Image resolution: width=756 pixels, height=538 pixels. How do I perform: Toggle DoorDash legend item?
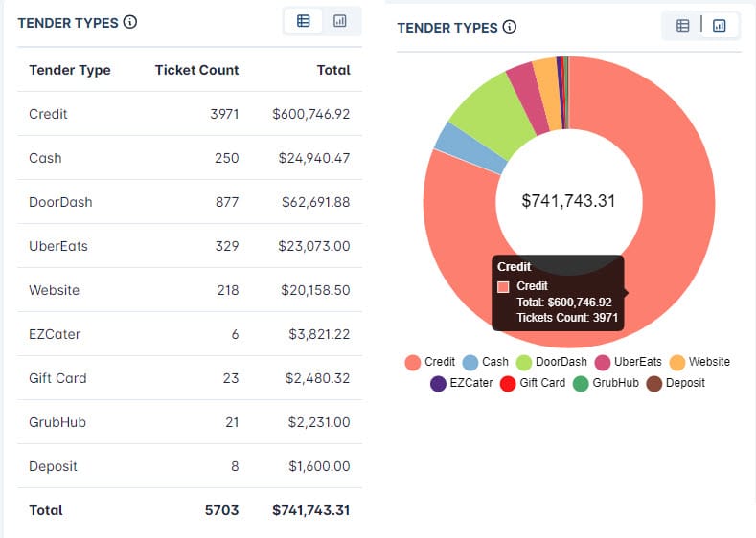tap(551, 362)
